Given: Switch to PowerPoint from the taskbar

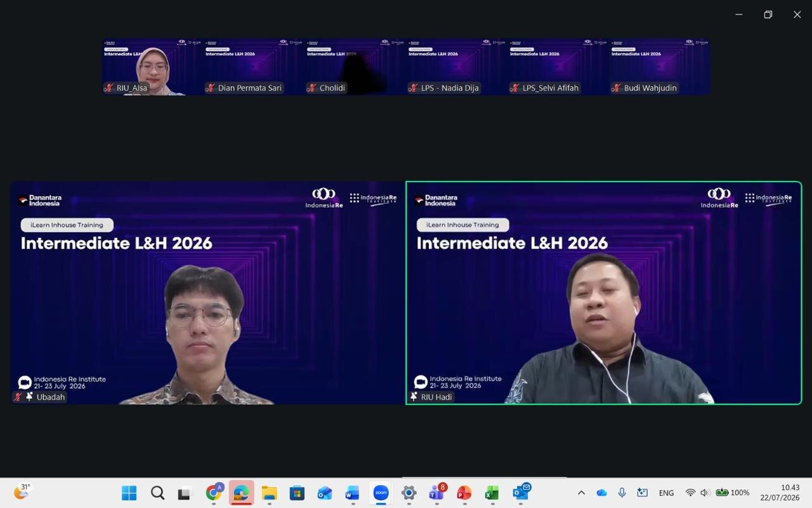Looking at the screenshot, I should click(464, 493).
